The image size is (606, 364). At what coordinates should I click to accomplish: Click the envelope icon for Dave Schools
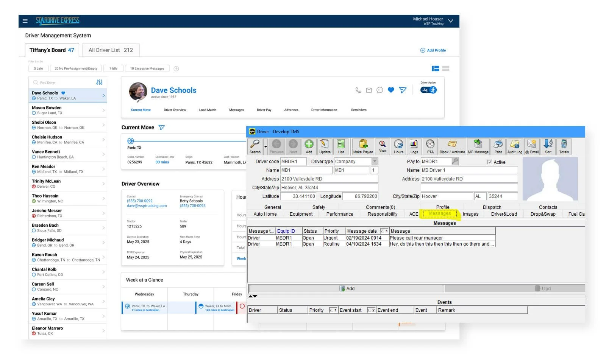coord(369,90)
